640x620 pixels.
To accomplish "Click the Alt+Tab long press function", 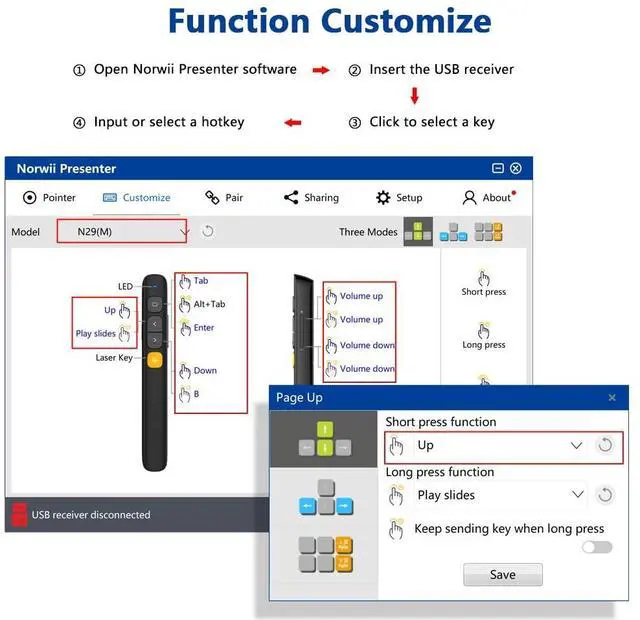I will click(x=202, y=304).
